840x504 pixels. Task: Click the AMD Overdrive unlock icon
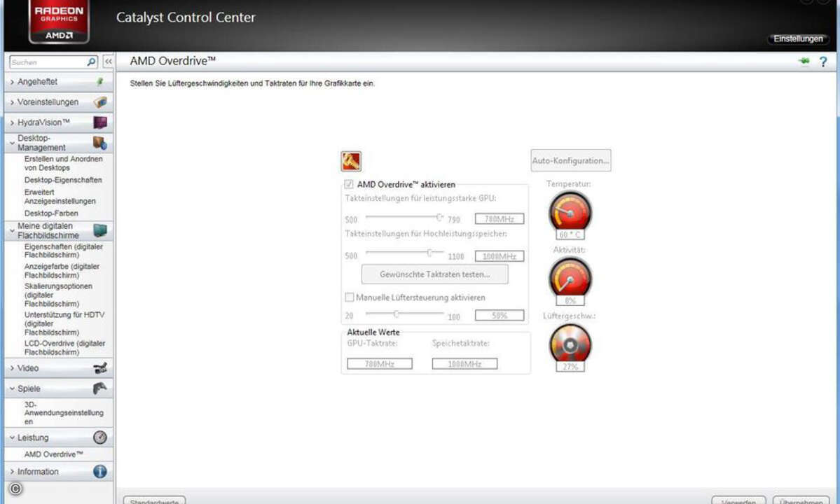(350, 161)
